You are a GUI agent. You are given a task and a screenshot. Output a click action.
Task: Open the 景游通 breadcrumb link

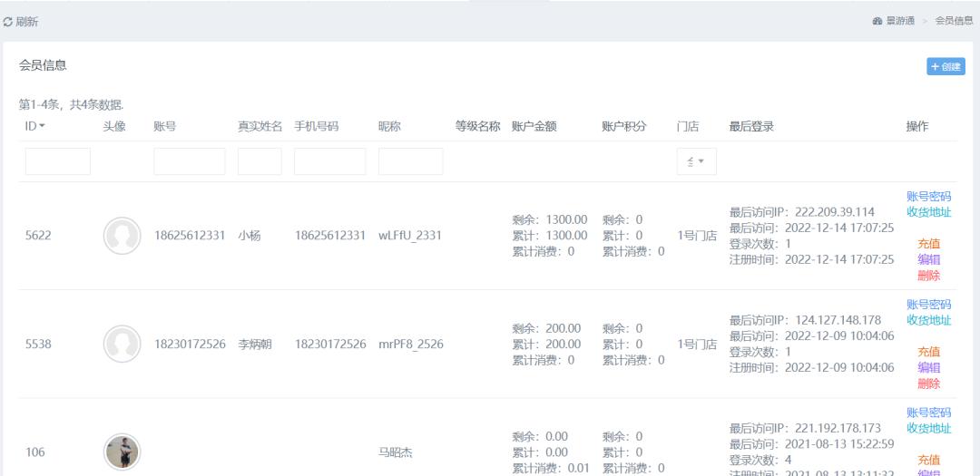coord(900,21)
